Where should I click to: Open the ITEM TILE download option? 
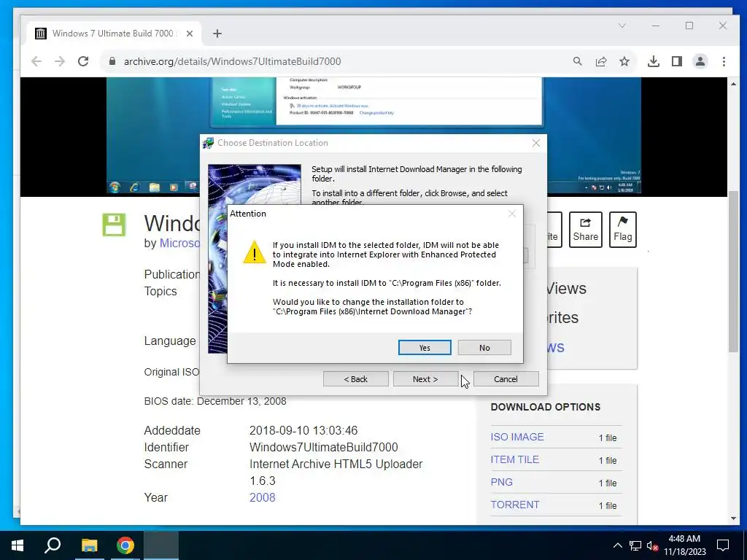click(514, 459)
